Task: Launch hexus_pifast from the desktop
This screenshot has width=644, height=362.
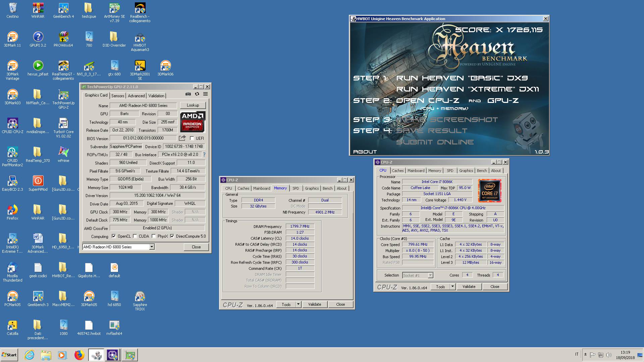Action: (x=38, y=68)
